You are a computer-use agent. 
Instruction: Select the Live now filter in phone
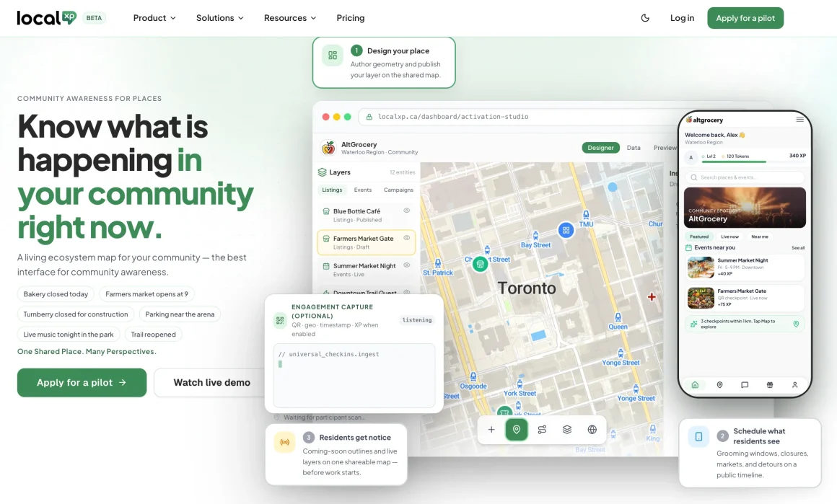[x=729, y=236]
